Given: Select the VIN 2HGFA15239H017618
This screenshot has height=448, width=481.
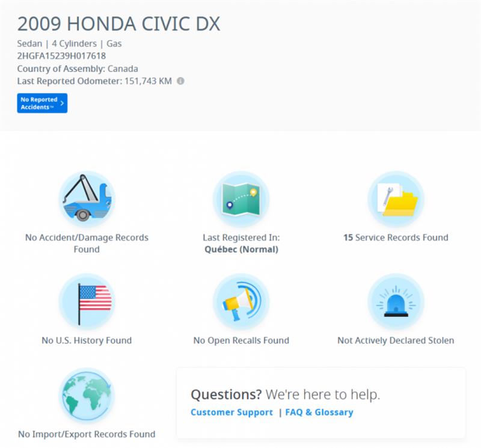Looking at the screenshot, I should (62, 56).
